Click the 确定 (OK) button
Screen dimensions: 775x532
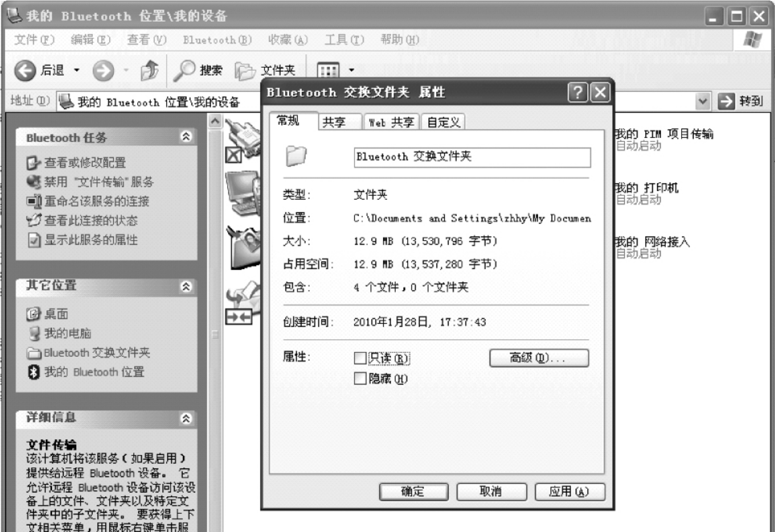tap(414, 491)
